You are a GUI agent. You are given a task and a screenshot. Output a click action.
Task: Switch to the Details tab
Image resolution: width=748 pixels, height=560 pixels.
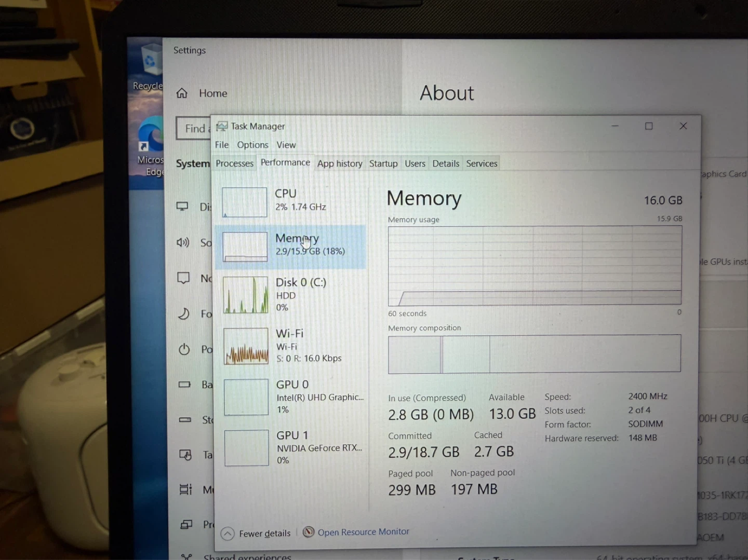(x=446, y=163)
